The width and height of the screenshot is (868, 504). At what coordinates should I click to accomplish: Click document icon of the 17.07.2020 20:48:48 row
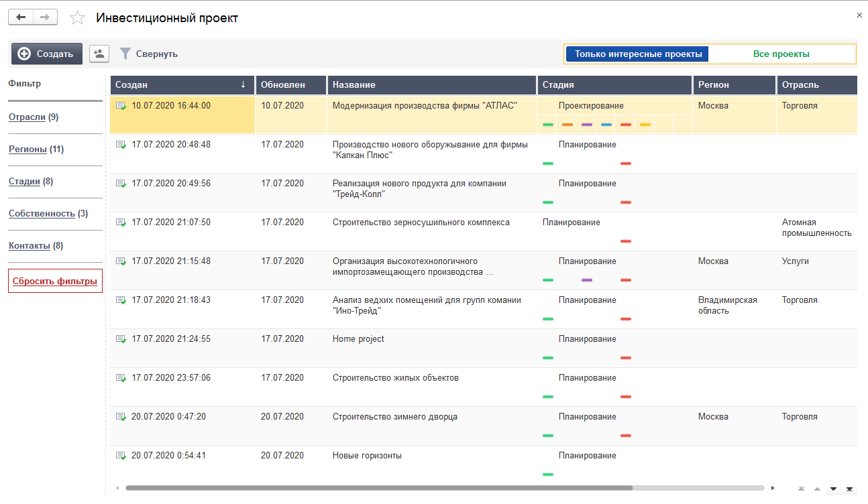[x=121, y=145]
